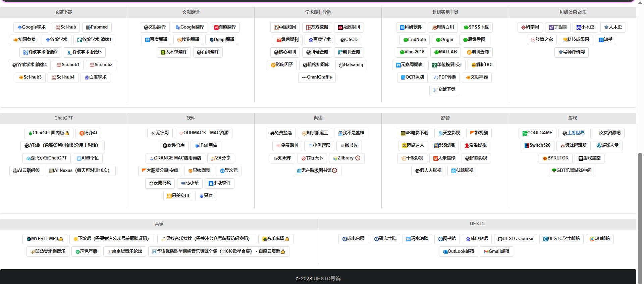The height and width of the screenshot is (284, 644).
Task: Open UESTC学生邮箱 link
Action: click(561, 239)
